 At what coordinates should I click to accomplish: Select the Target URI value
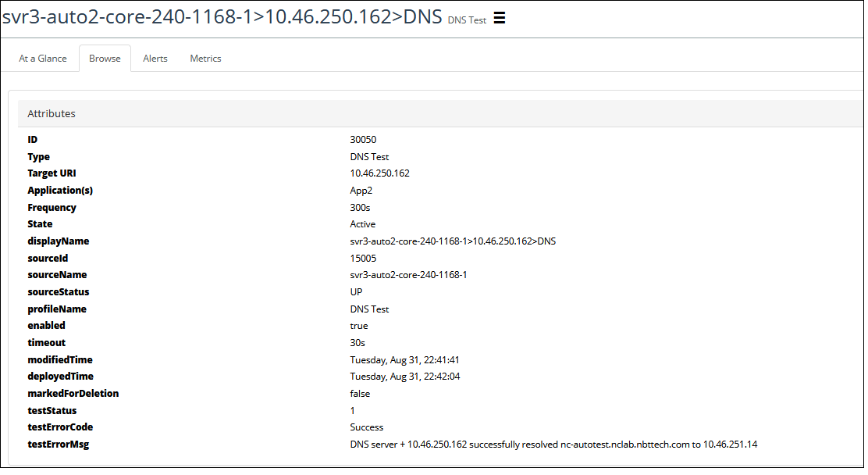point(379,173)
